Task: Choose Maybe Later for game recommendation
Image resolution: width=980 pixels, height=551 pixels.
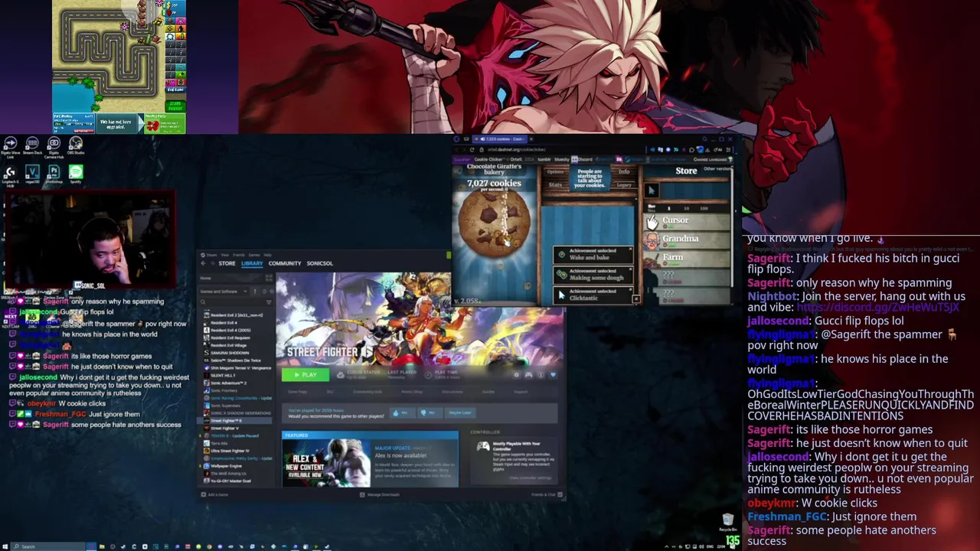Action: click(460, 412)
